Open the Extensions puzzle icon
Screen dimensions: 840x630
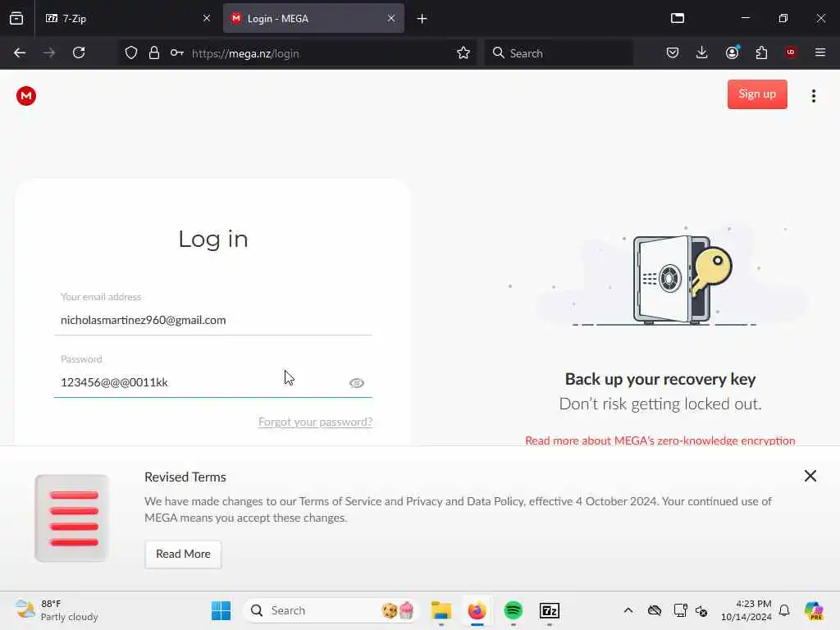pyautogui.click(x=761, y=53)
